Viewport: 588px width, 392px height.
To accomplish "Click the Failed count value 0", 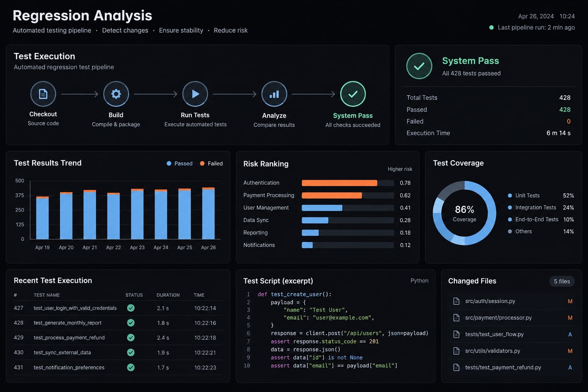I will click(568, 121).
